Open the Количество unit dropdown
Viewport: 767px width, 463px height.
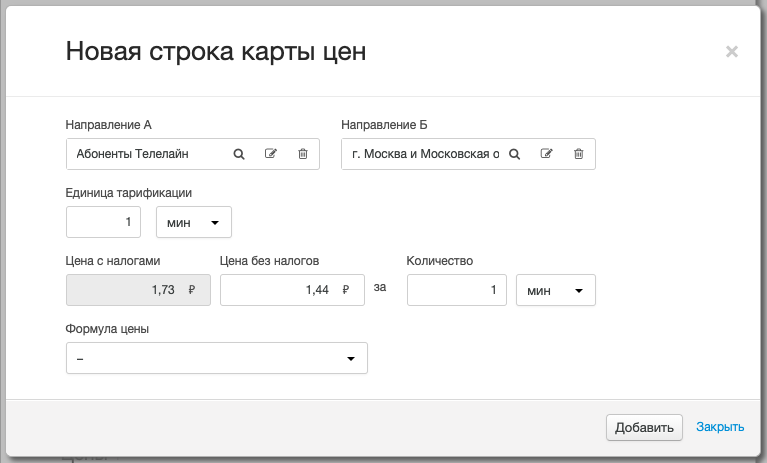click(556, 290)
